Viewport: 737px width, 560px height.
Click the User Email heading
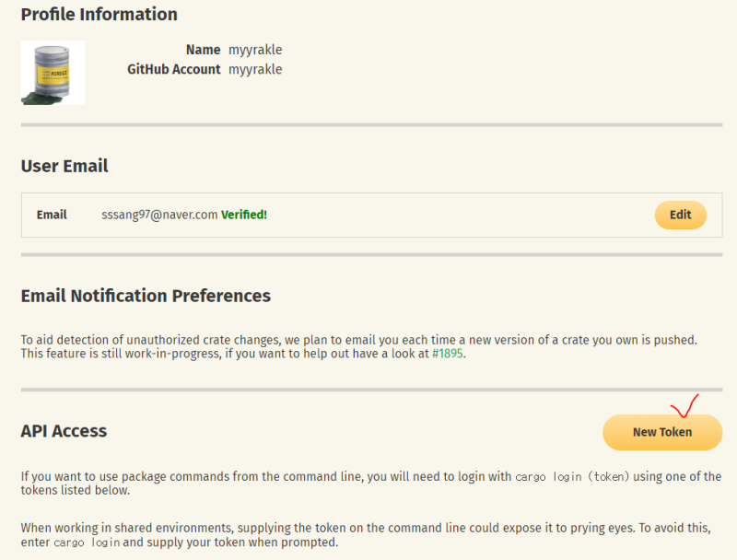64,167
